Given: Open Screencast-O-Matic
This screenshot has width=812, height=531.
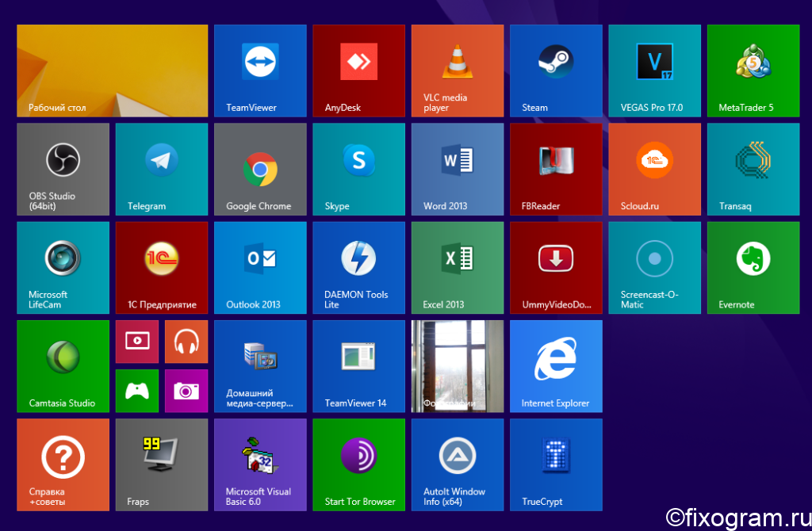Looking at the screenshot, I should [x=654, y=268].
